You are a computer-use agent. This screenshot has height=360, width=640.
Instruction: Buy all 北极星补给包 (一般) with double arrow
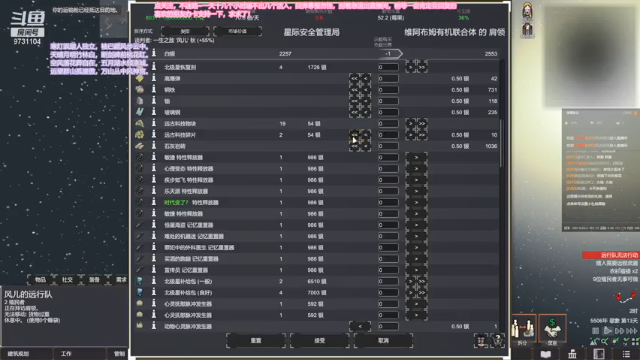(x=422, y=281)
